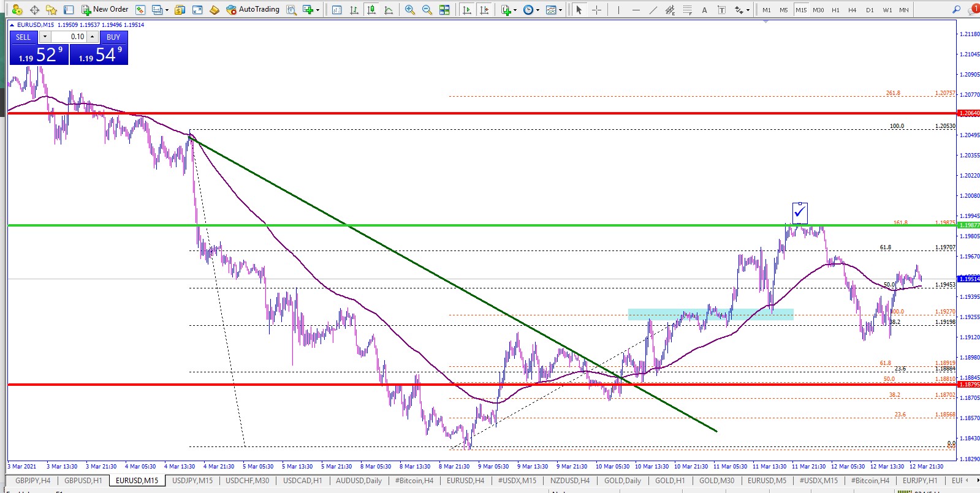The image size is (980, 493).
Task: Activate the crosshair cursor mode
Action: click(596, 10)
